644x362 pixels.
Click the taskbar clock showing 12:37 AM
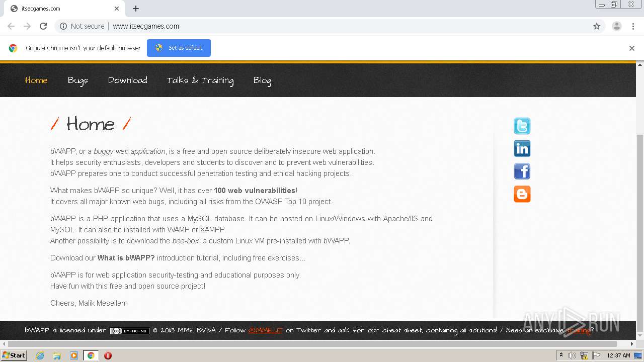click(x=618, y=355)
